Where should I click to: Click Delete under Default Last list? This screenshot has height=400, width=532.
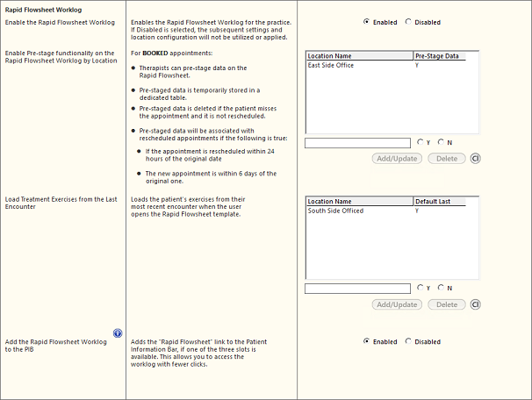pyautogui.click(x=447, y=304)
